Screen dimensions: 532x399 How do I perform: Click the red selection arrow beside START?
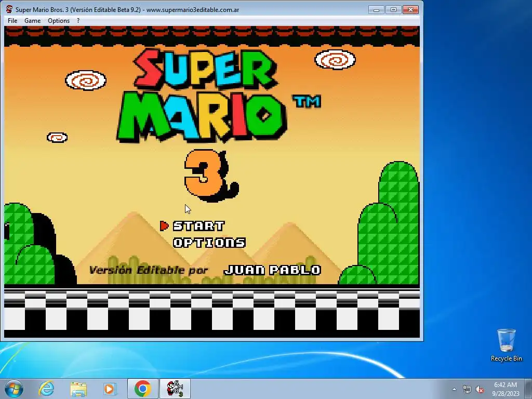164,226
